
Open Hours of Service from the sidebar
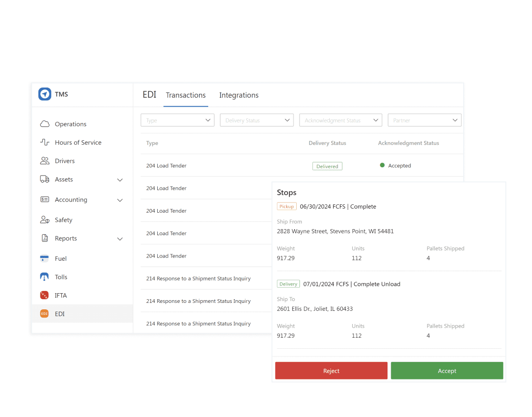(45, 142)
